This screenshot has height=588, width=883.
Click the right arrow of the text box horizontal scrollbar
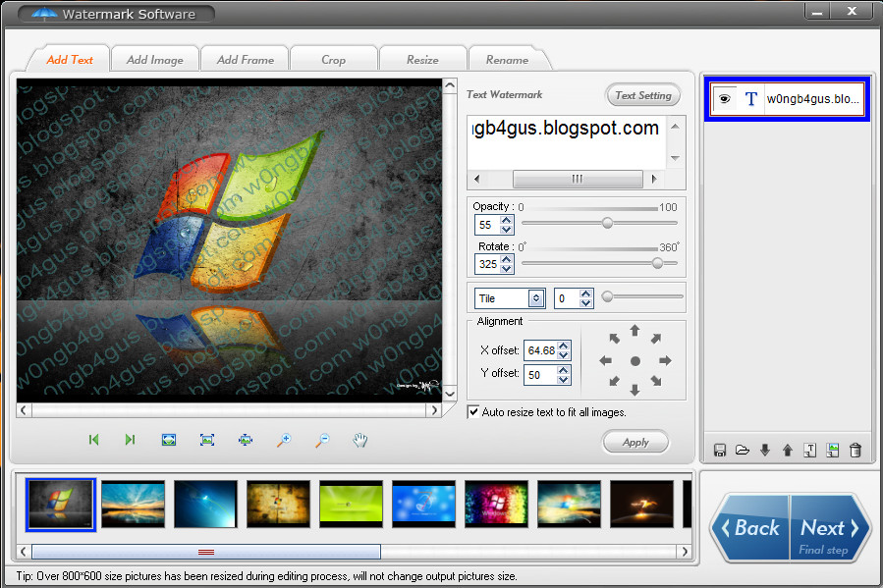click(654, 179)
